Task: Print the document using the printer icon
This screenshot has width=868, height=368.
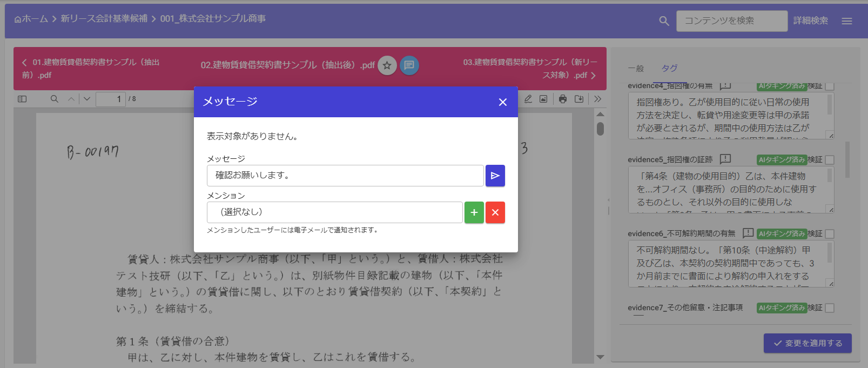Action: pyautogui.click(x=563, y=99)
